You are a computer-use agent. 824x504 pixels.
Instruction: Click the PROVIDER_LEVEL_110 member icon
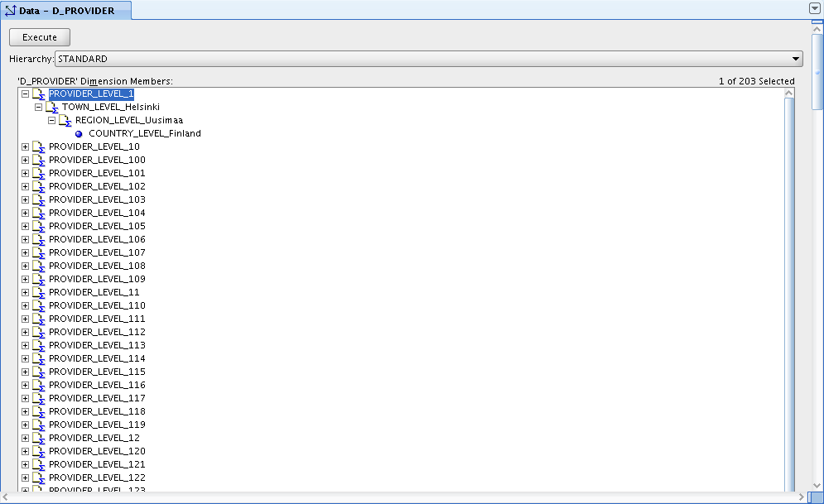tap(39, 305)
